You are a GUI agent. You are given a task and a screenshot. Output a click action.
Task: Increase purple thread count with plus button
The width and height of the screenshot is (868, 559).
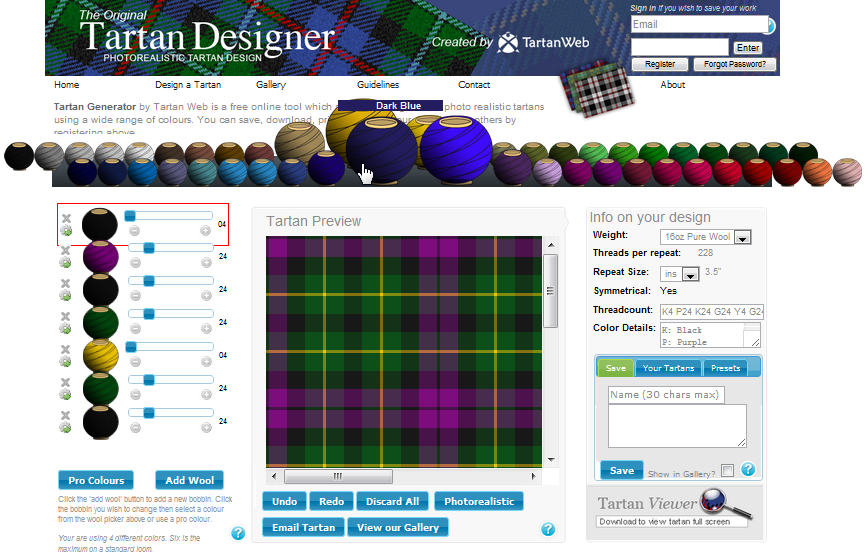click(x=206, y=263)
